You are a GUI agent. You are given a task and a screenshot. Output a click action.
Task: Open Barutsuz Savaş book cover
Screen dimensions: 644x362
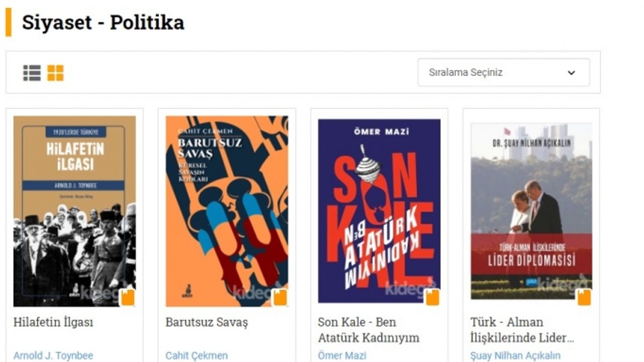[227, 211]
